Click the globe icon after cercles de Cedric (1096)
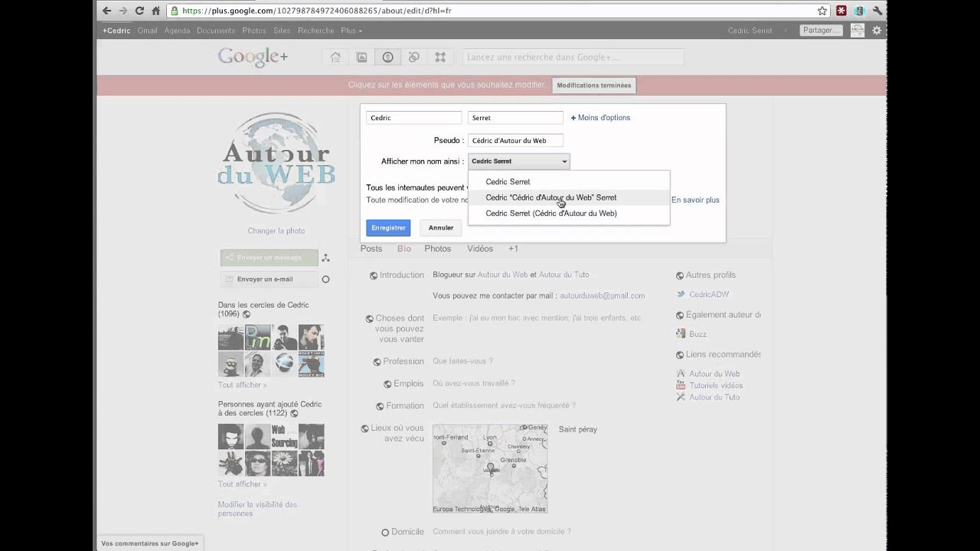The image size is (980, 551). click(x=247, y=315)
